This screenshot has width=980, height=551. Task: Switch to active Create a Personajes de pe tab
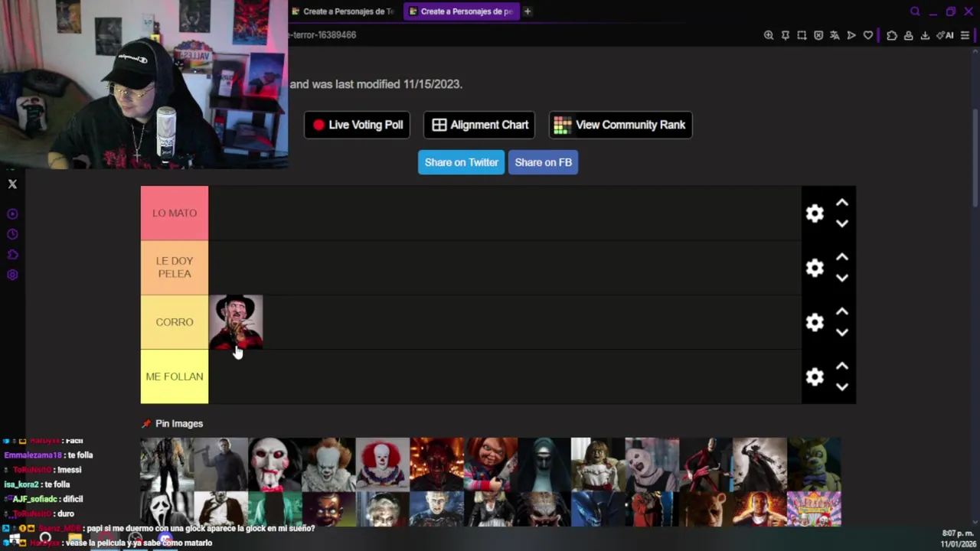(462, 11)
